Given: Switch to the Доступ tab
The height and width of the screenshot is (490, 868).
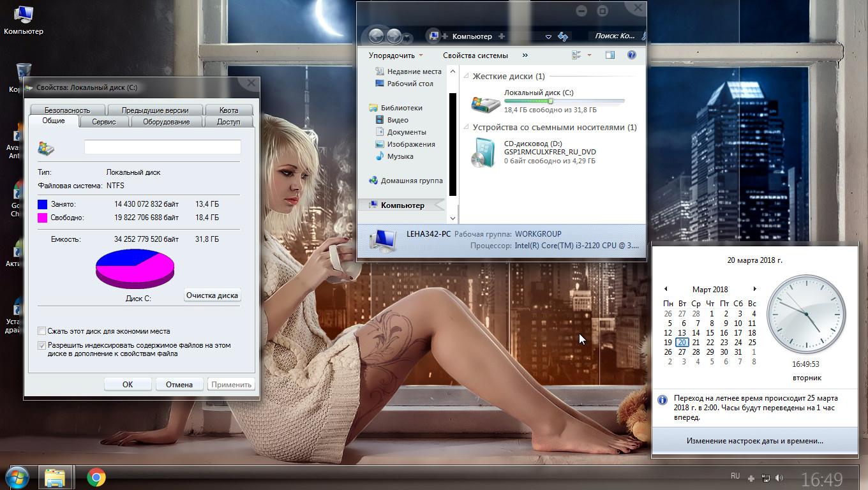Looking at the screenshot, I should pos(228,122).
